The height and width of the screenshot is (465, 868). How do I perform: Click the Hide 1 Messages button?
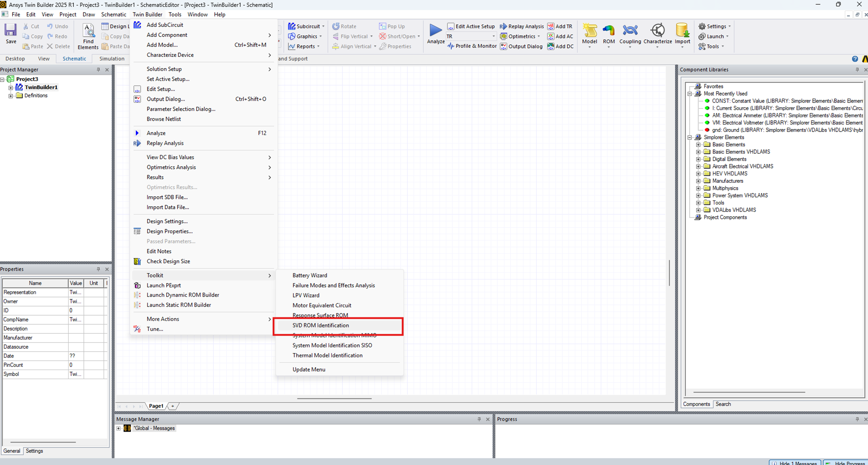pos(795,463)
